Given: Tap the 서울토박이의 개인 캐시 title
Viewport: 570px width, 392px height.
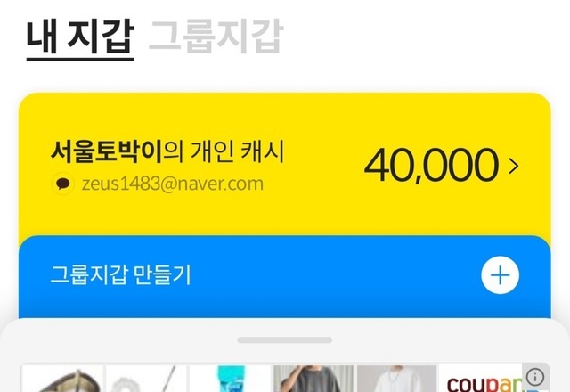Looking at the screenshot, I should pos(167,151).
